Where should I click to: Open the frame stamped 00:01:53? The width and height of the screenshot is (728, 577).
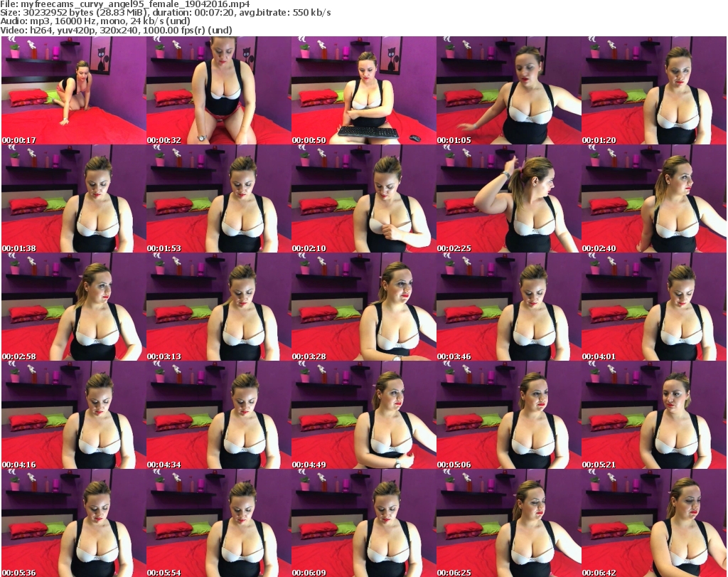[x=219, y=198]
